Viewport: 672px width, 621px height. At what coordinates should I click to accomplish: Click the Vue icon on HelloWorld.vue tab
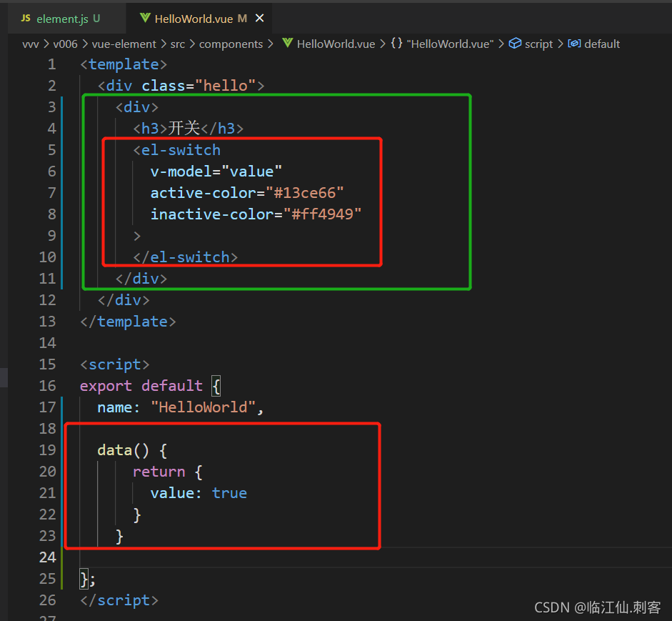pos(145,18)
